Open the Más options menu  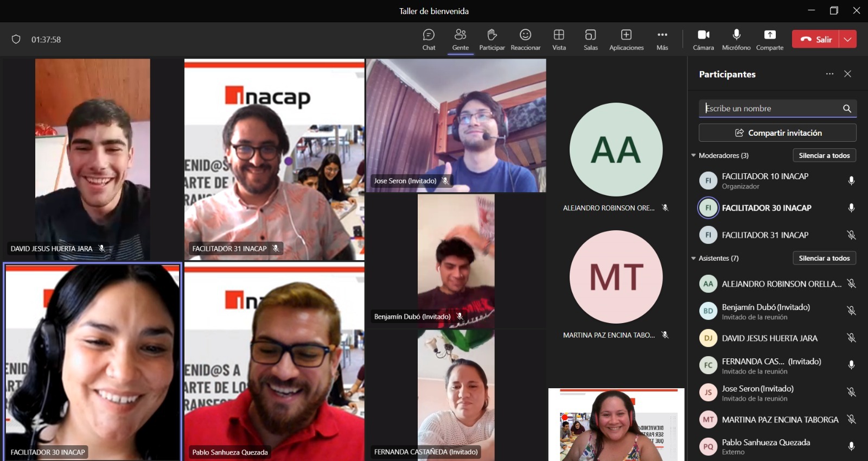[662, 40]
